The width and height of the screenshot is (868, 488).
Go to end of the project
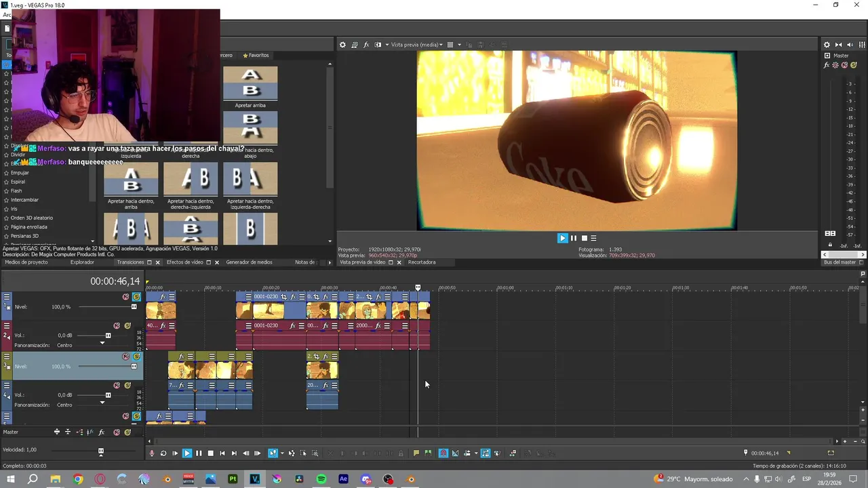(x=234, y=453)
